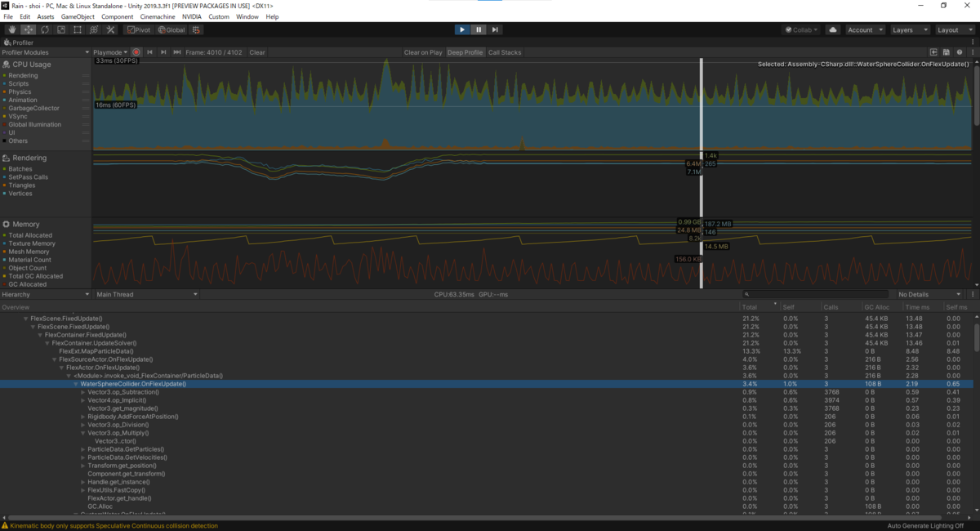Open Playmode target dropdown
Screen dimensions: 980x531
[111, 52]
